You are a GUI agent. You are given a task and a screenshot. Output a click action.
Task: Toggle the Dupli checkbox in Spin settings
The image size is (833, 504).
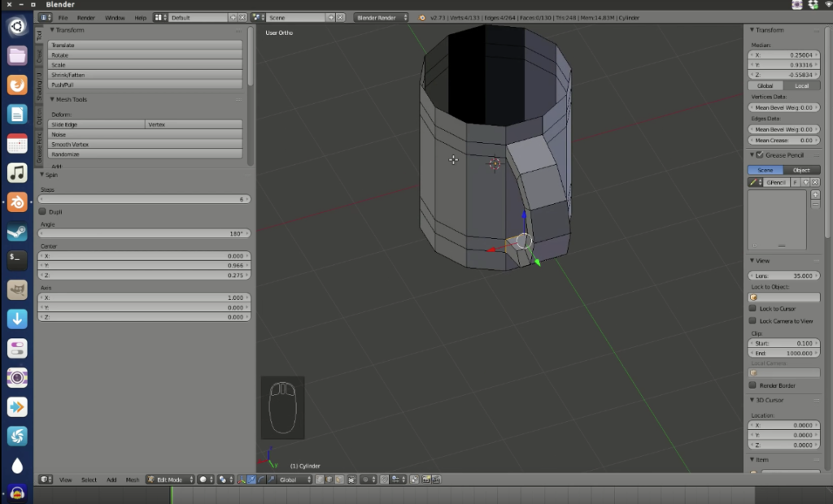click(41, 211)
